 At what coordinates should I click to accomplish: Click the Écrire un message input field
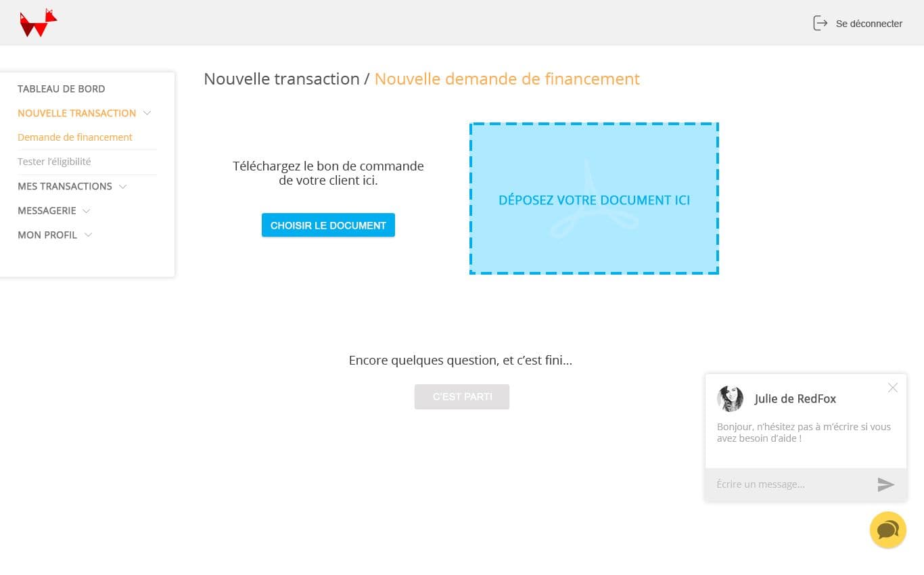pyautogui.click(x=788, y=484)
